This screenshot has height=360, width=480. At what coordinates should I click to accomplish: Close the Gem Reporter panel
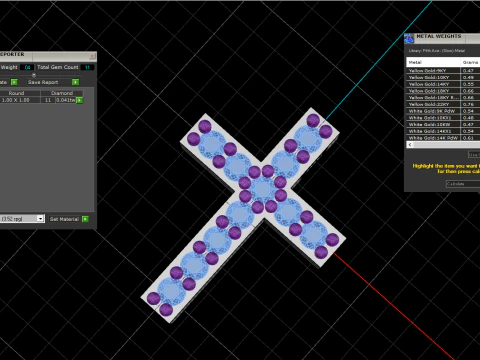coord(92,56)
